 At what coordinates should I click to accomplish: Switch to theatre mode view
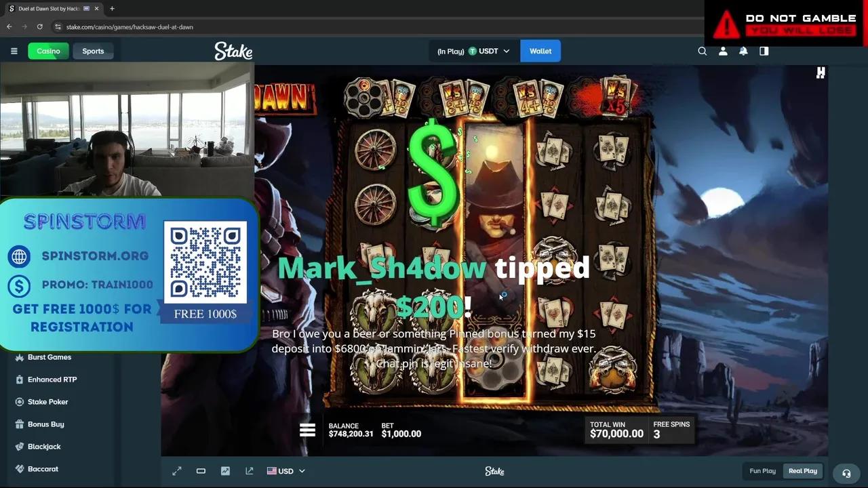[x=201, y=471]
